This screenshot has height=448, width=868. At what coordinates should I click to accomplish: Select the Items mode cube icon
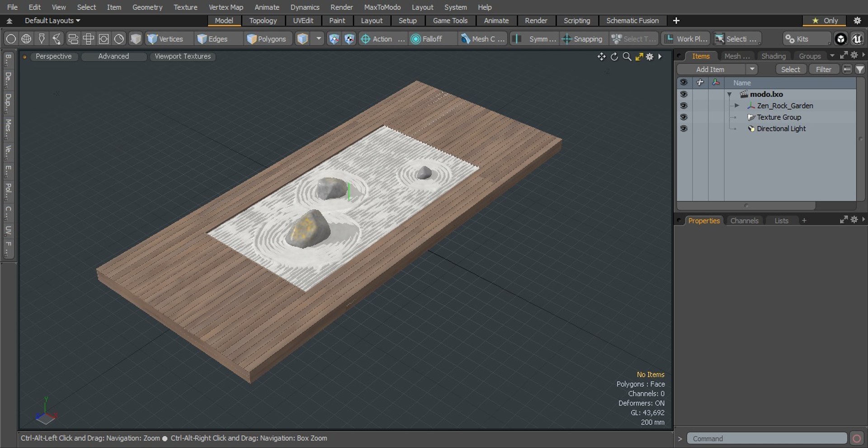(x=302, y=39)
